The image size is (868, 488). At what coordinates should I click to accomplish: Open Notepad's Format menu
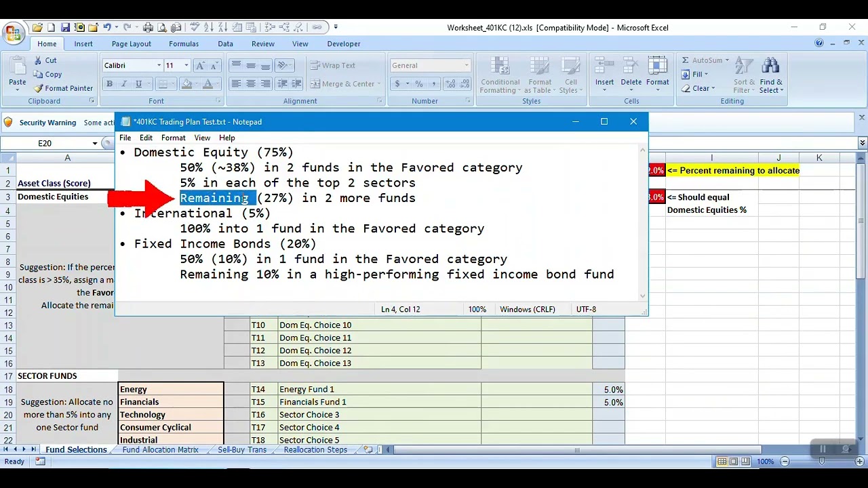coord(173,138)
